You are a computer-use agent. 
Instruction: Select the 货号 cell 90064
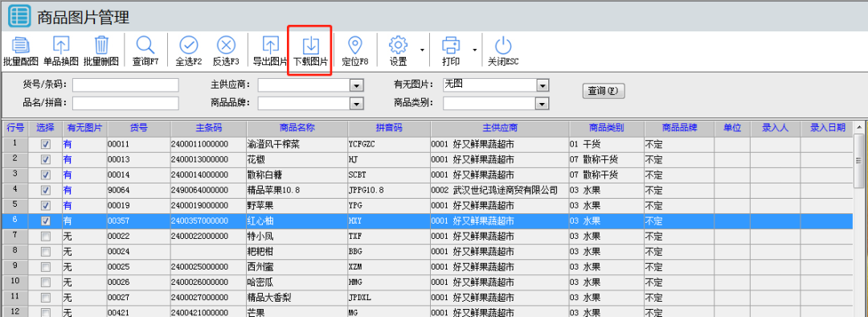coord(139,190)
